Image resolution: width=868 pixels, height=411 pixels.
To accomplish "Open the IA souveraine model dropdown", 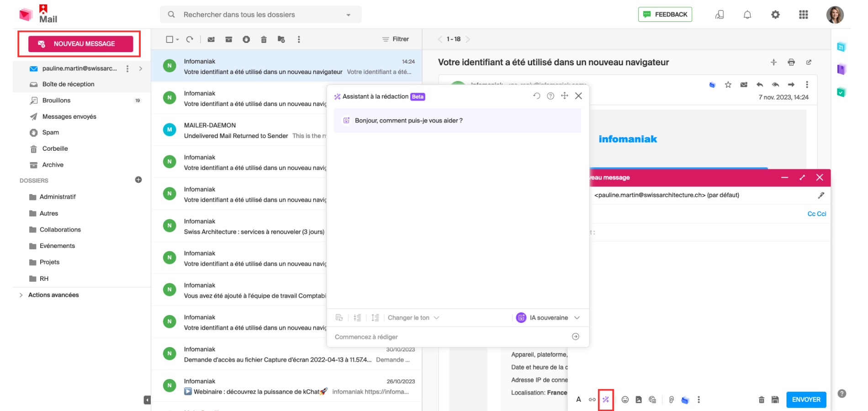I will pos(548,318).
